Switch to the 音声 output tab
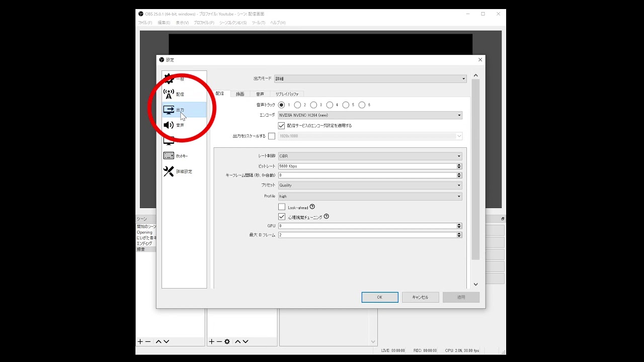 pyautogui.click(x=260, y=94)
